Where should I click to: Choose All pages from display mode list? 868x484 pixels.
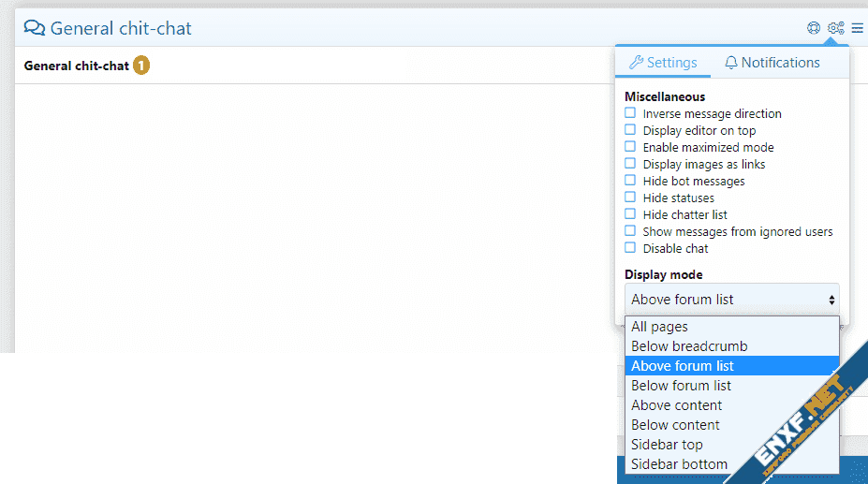coord(660,327)
